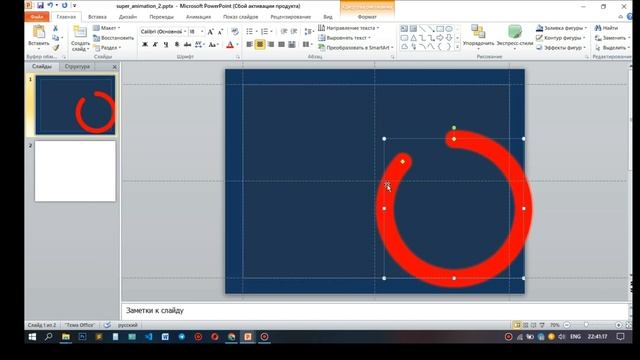Click the increase font size icon

tap(211, 31)
